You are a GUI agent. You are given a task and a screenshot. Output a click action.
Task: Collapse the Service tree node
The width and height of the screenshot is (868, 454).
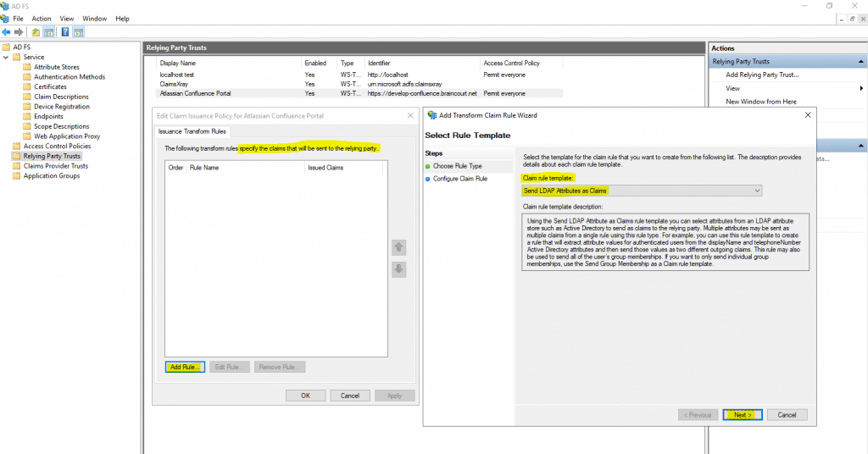pos(6,57)
